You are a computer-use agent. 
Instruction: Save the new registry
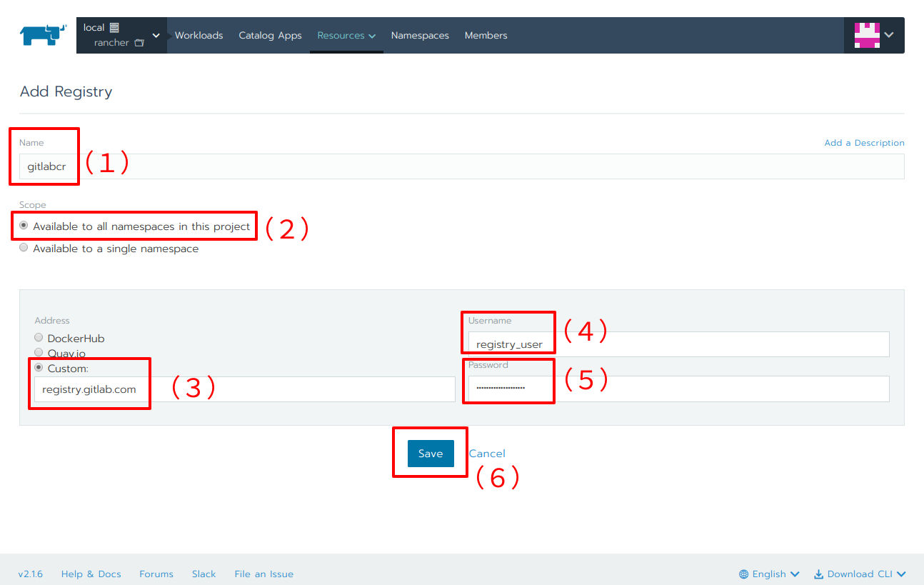[431, 454]
